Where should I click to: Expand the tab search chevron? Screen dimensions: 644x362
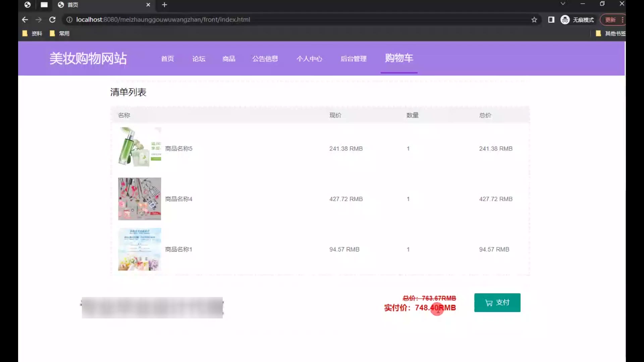(563, 4)
